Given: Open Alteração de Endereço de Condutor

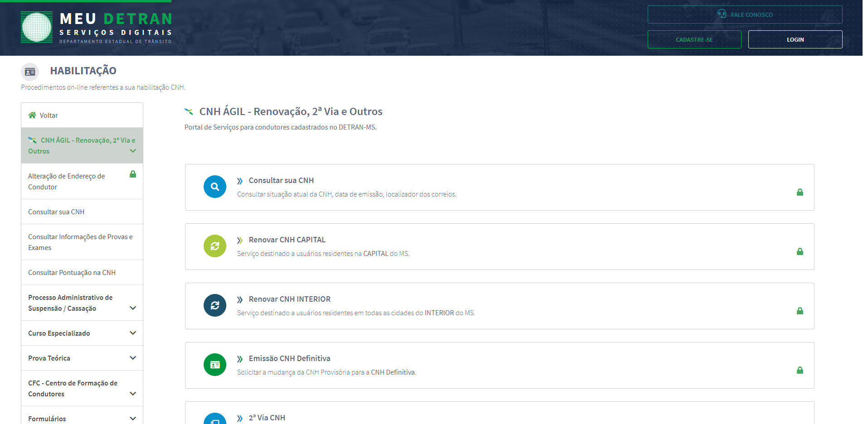Looking at the screenshot, I should pos(82,181).
